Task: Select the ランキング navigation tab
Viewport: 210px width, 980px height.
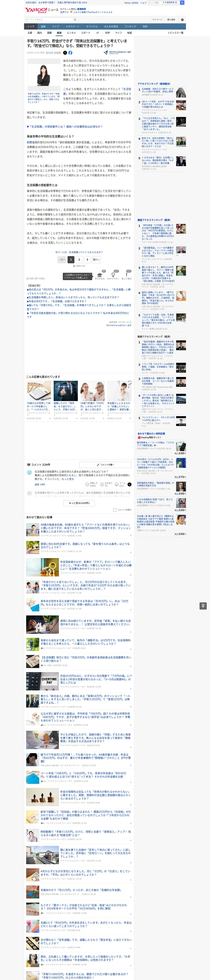Action: coord(130,27)
